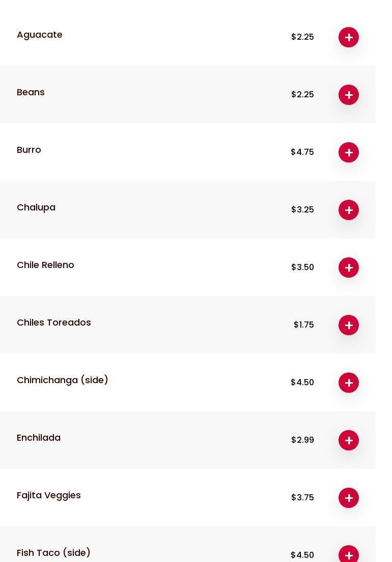
Task: Select the Fajita Veggies item name
Action: pyautogui.click(x=49, y=495)
